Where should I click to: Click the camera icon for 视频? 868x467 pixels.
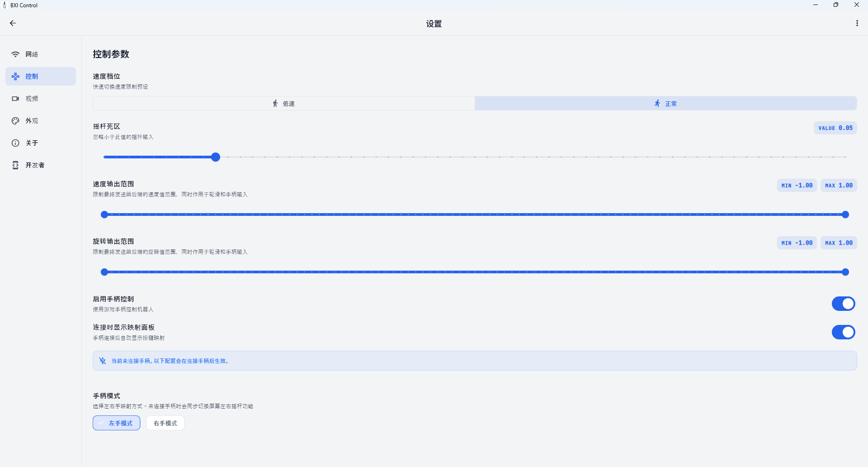[15, 99]
